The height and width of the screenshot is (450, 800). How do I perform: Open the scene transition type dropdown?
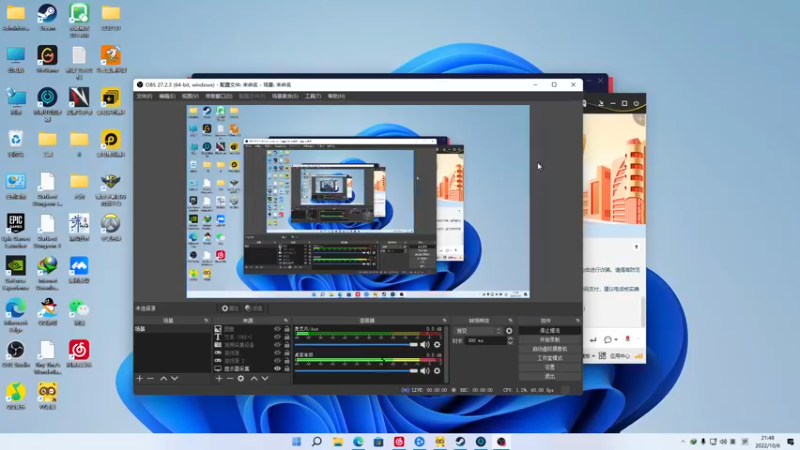(x=478, y=331)
